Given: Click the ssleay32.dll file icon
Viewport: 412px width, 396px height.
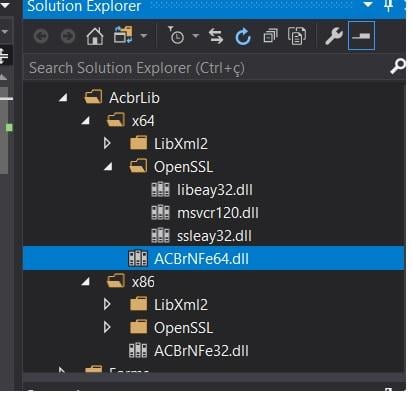Looking at the screenshot, I should coord(160,235).
